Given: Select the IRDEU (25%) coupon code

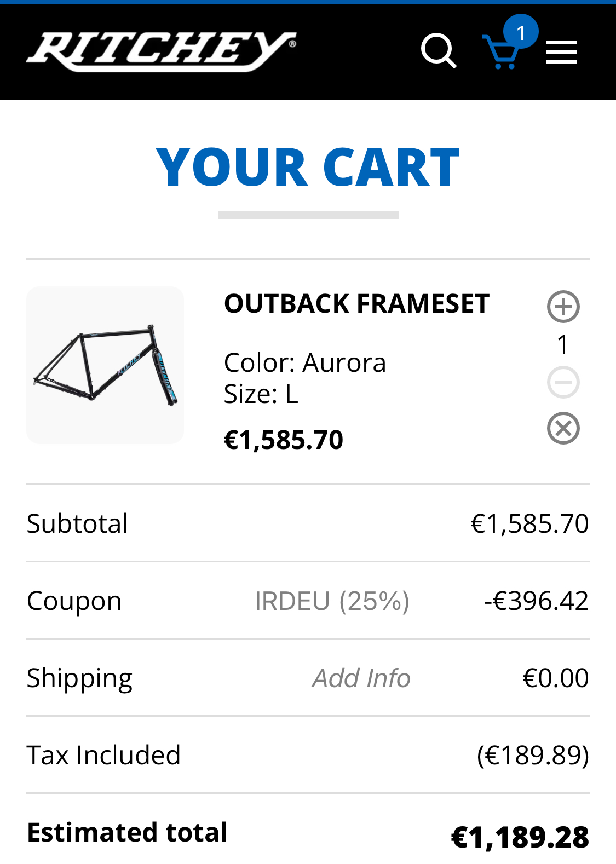Looking at the screenshot, I should (332, 601).
